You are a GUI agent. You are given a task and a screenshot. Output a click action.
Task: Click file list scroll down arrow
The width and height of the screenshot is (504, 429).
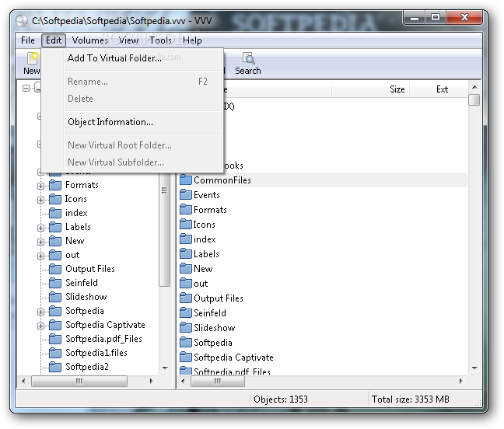474,368
